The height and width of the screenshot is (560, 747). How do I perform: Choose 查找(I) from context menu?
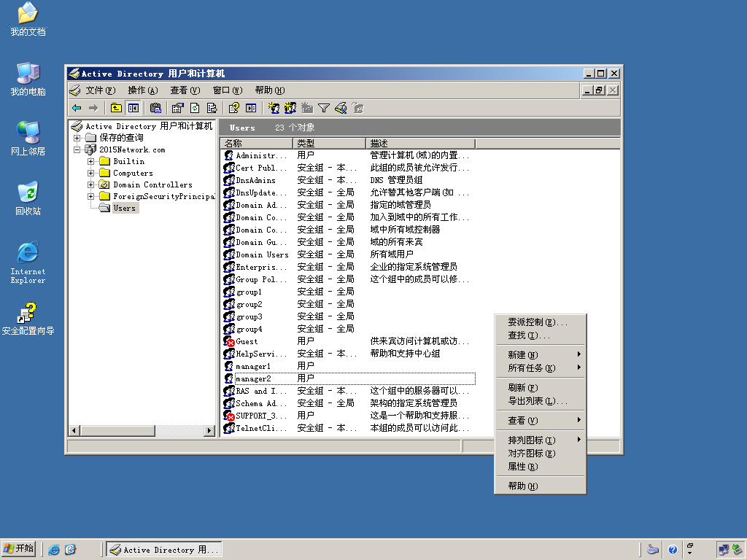pyautogui.click(x=541, y=335)
